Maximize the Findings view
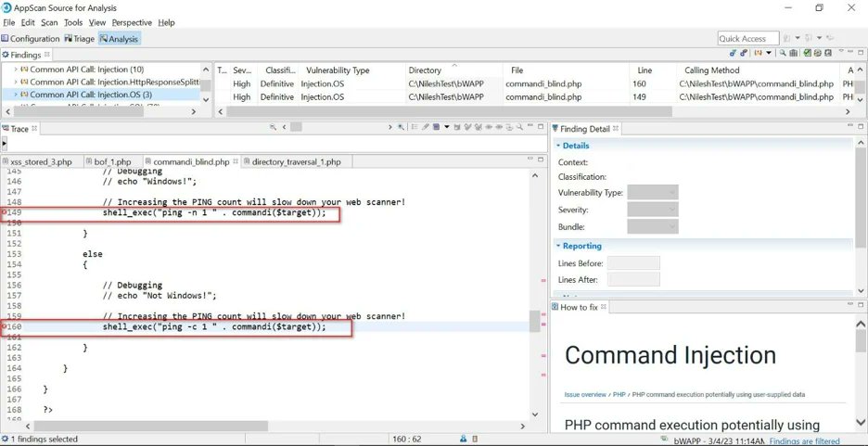Screen dimensions: 868x446 (861, 53)
